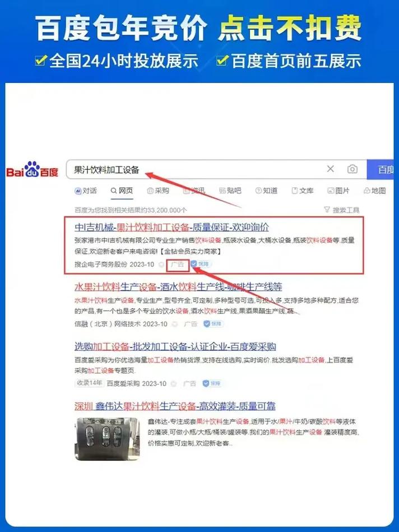The height and width of the screenshot is (532, 399).
Task: Open the 贴吧 tab
Action: coord(230,191)
